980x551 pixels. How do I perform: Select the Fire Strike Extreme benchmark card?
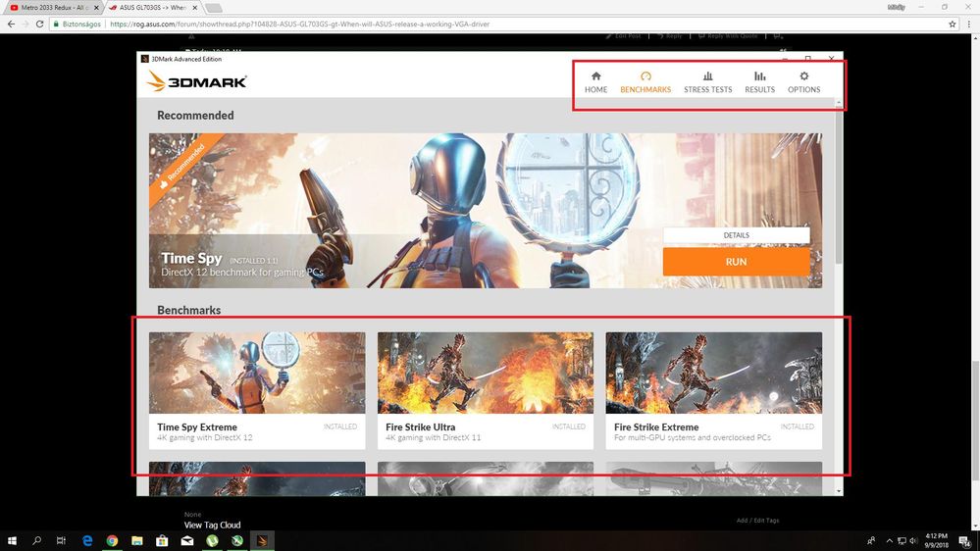click(714, 390)
